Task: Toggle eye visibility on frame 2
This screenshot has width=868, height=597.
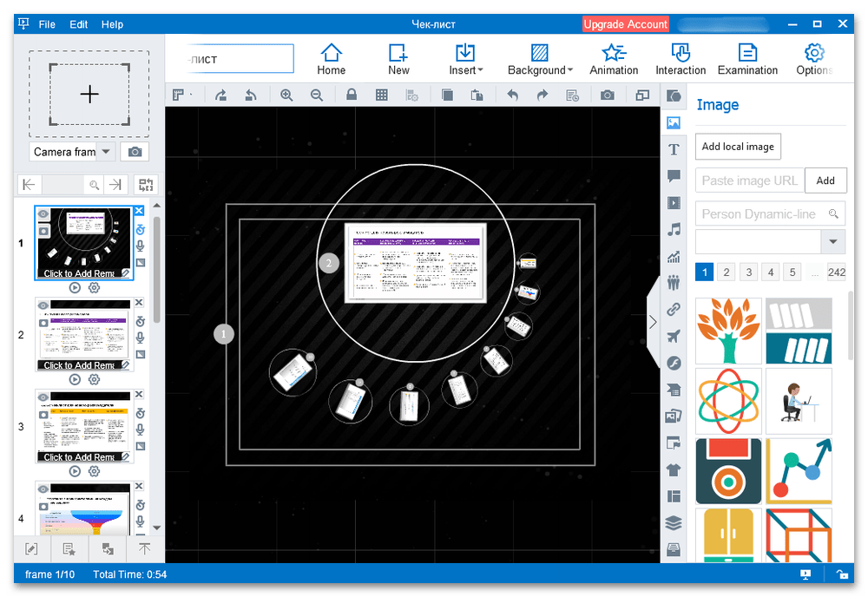Action: (43, 305)
